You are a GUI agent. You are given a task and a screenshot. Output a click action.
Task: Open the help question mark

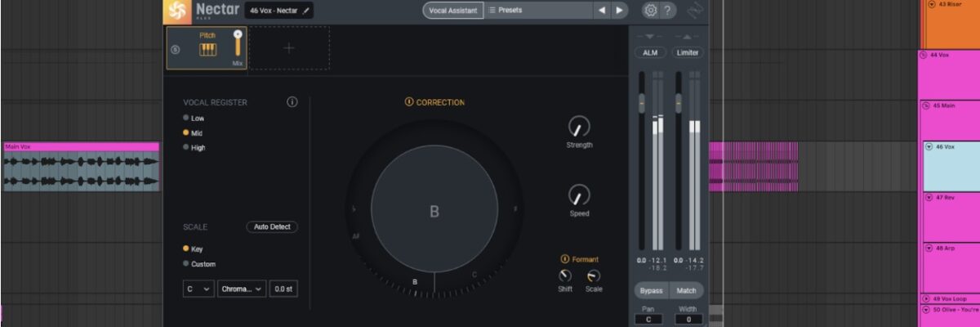(x=668, y=11)
